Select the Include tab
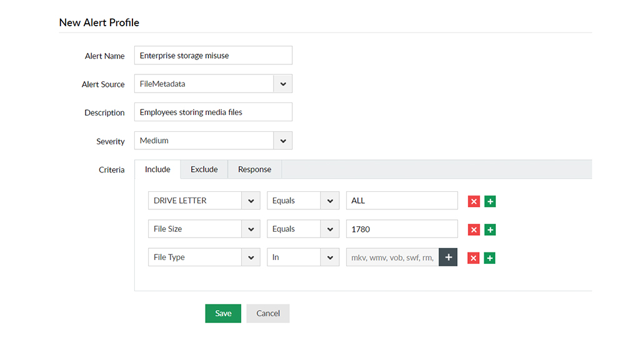 [157, 169]
